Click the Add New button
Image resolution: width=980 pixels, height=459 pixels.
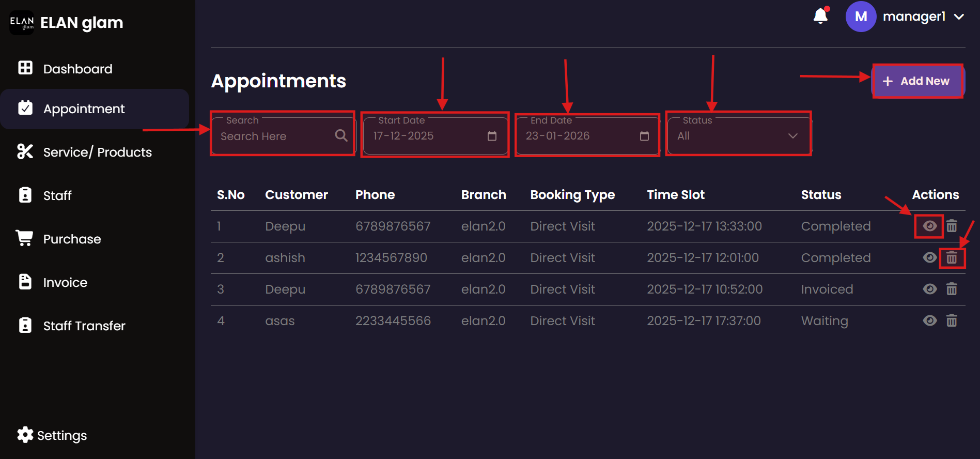coord(917,81)
